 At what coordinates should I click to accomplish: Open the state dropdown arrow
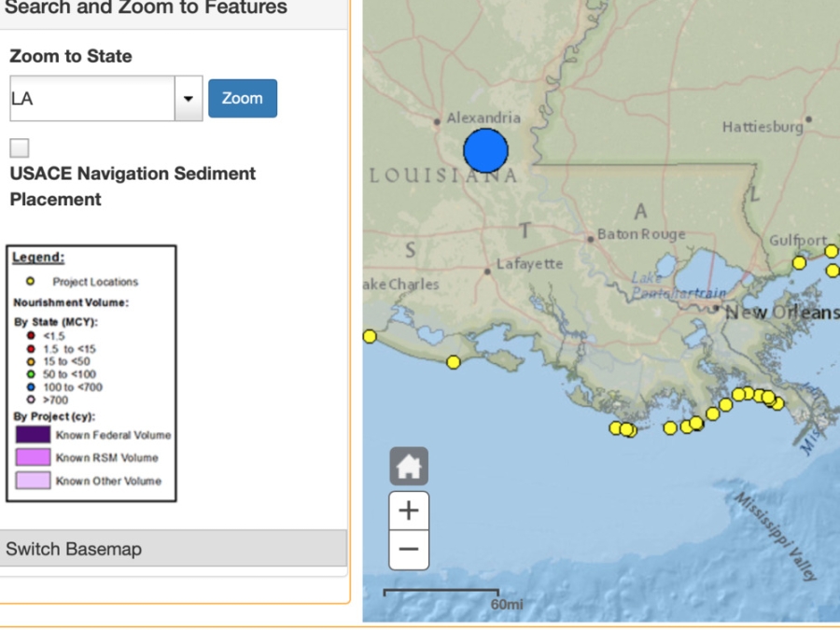tap(189, 99)
